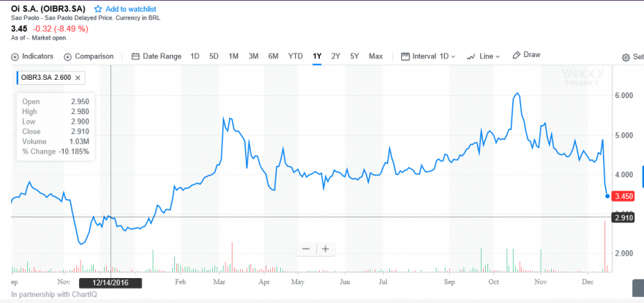
Task: Select the 6M time range
Action: click(x=274, y=56)
